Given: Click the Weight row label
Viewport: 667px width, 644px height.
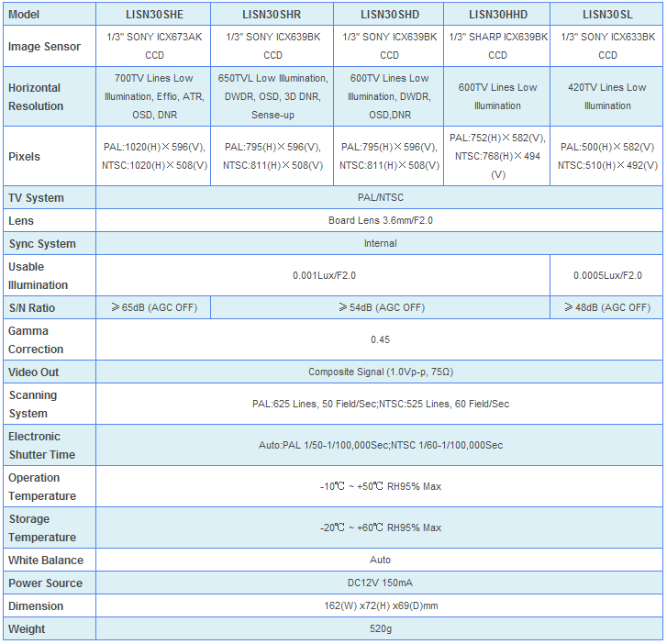Looking at the screenshot, I should 50,628.
